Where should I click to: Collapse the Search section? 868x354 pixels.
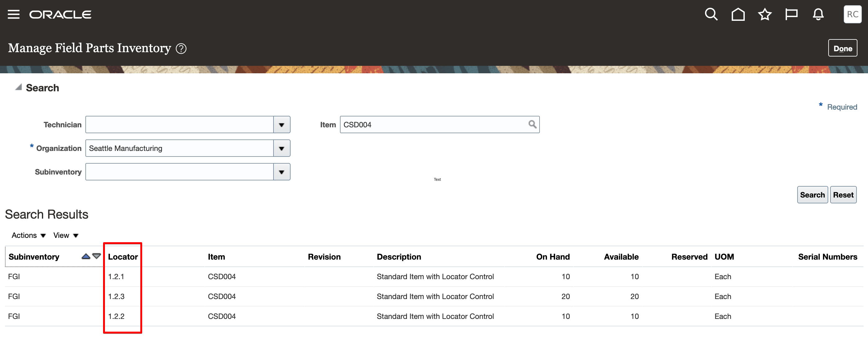19,87
